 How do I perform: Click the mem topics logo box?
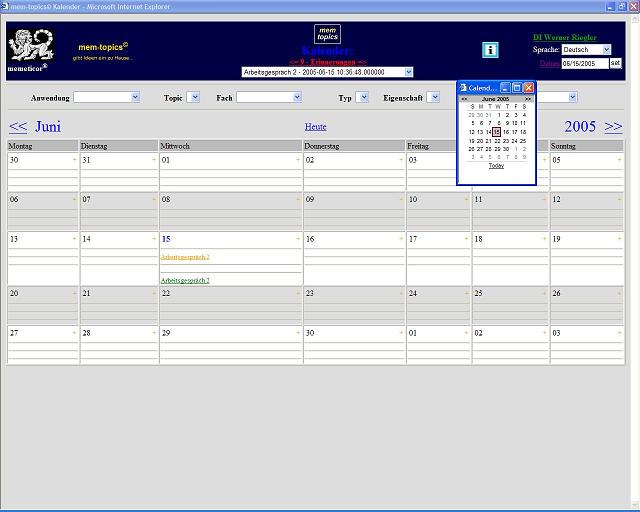[327, 34]
